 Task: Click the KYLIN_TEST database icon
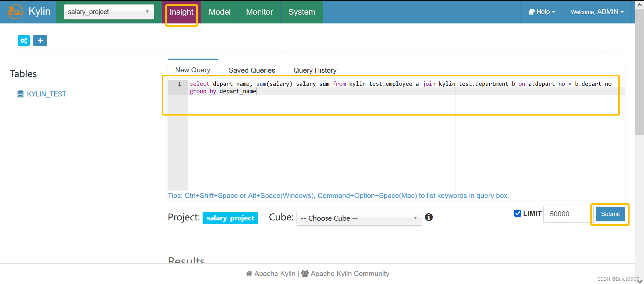(x=20, y=94)
